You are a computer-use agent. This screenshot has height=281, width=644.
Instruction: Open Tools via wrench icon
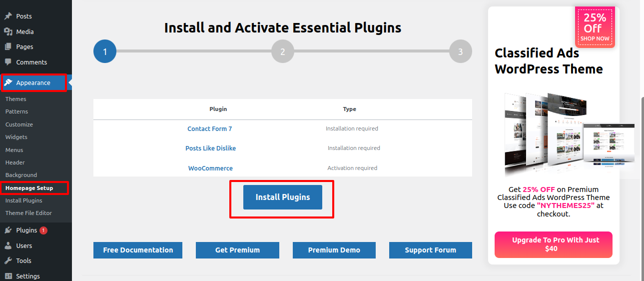click(x=8, y=260)
